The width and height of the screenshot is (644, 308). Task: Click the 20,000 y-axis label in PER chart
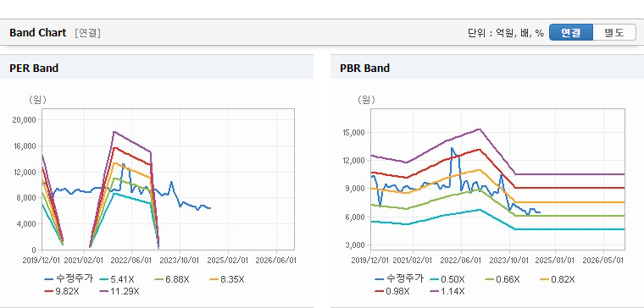(25, 120)
